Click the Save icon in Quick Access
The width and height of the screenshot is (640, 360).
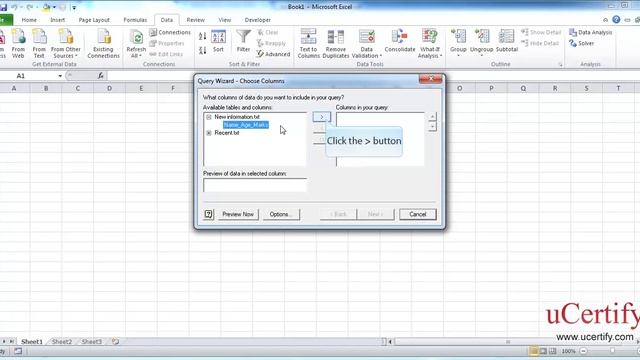click(x=3, y=7)
